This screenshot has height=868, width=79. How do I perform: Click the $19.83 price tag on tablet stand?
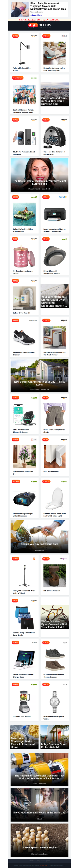pos(15,36)
